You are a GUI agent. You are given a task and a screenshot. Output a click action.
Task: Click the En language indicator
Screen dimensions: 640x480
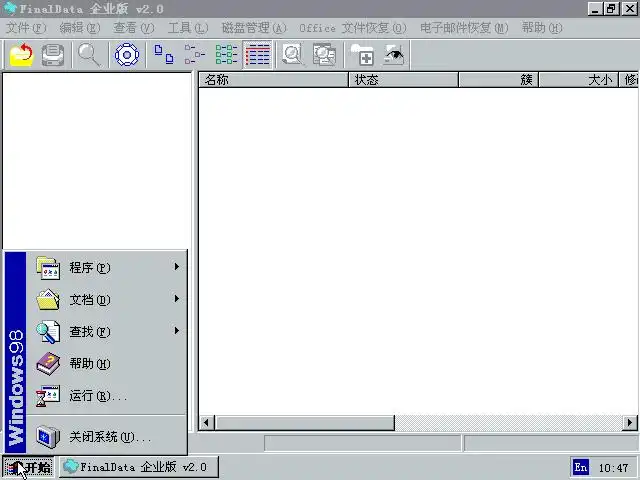tap(581, 467)
